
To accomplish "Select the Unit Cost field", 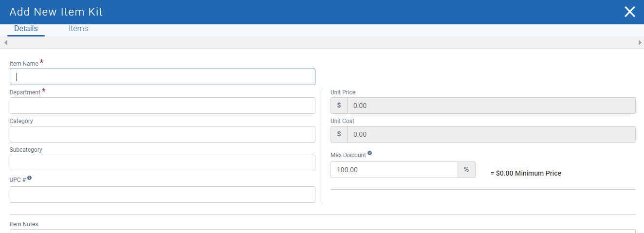I will [x=491, y=134].
